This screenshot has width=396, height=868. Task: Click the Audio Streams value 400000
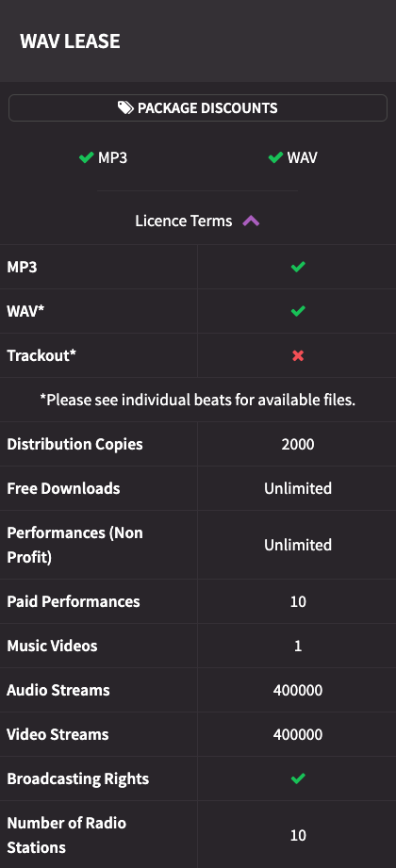pyautogui.click(x=298, y=690)
